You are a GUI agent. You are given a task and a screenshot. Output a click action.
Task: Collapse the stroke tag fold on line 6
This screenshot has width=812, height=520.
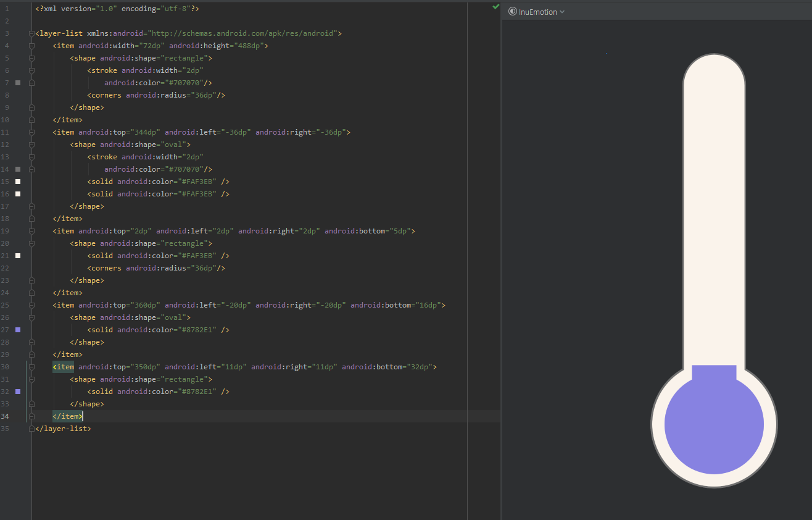coord(31,70)
